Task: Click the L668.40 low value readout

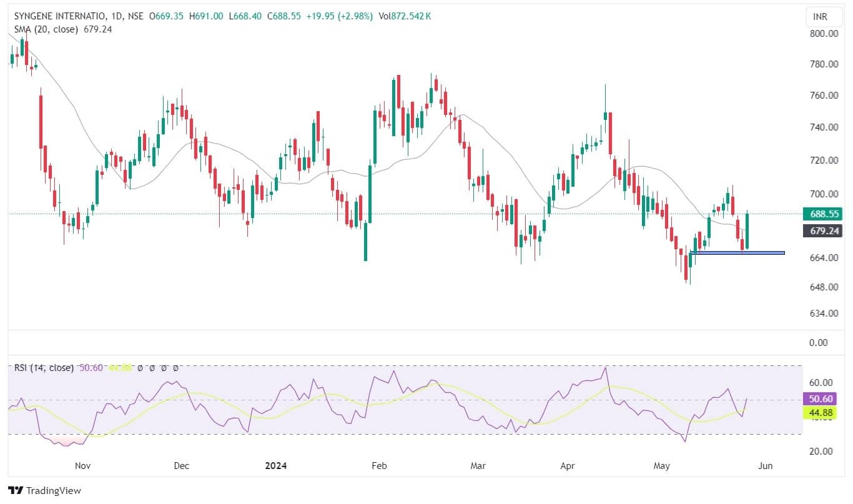Action: coord(246,16)
